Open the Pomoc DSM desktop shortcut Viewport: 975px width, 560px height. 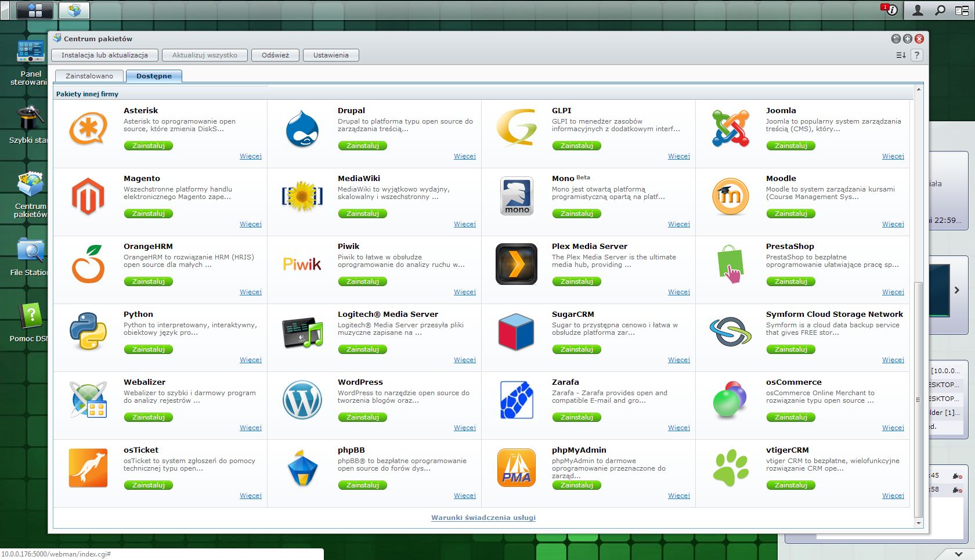pos(30,323)
